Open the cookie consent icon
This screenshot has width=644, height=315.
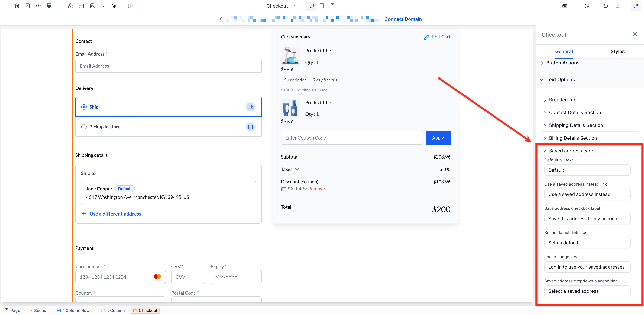tap(114, 6)
